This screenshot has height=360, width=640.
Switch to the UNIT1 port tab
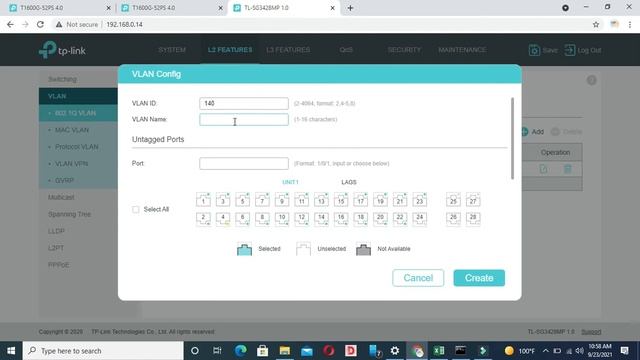point(290,182)
